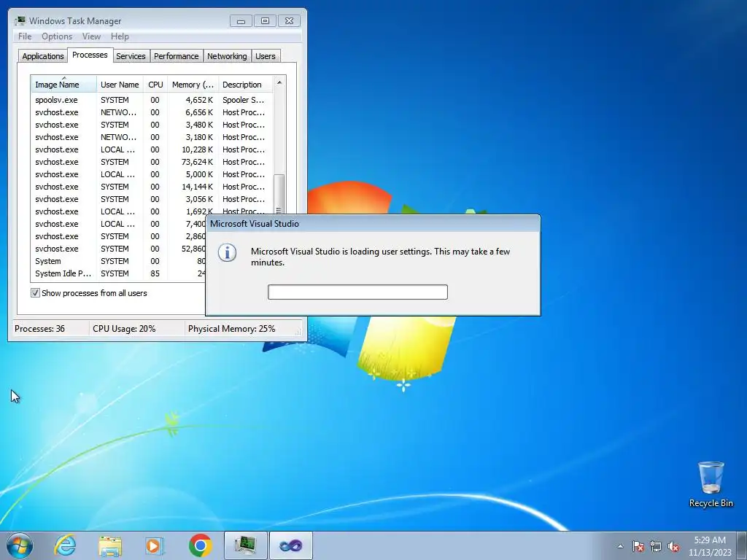
Task: Select svchost.exe using 3,056 K
Action: (152, 199)
